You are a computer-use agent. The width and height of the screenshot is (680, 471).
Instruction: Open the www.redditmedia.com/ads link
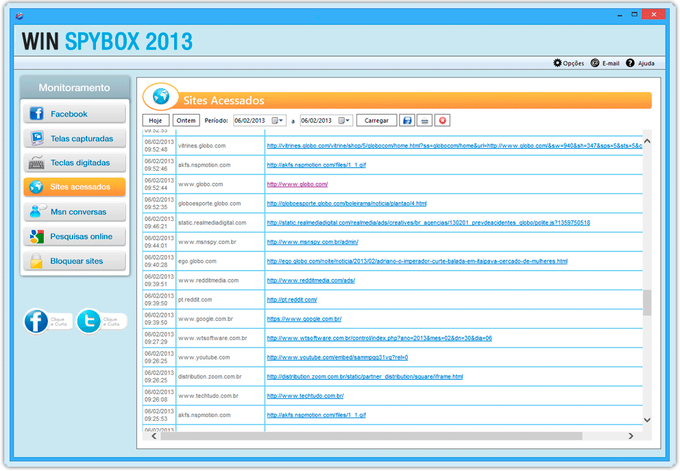(x=311, y=281)
